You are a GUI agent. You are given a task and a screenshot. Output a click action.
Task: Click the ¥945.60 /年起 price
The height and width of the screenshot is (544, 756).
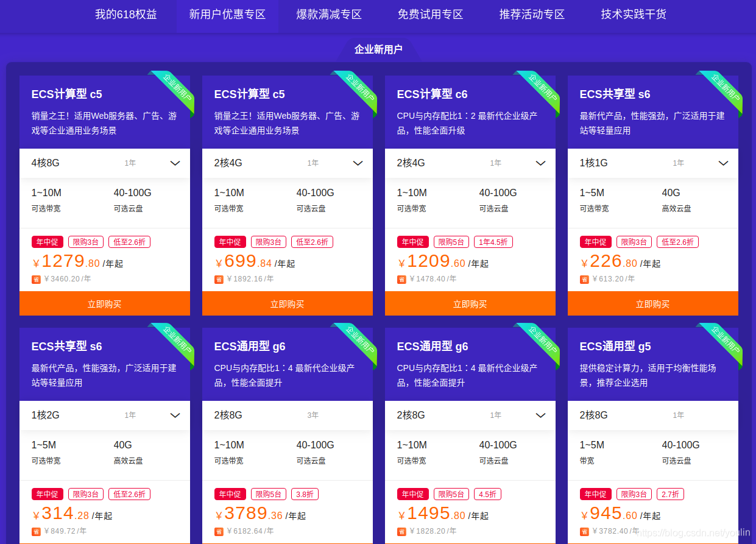pos(620,514)
